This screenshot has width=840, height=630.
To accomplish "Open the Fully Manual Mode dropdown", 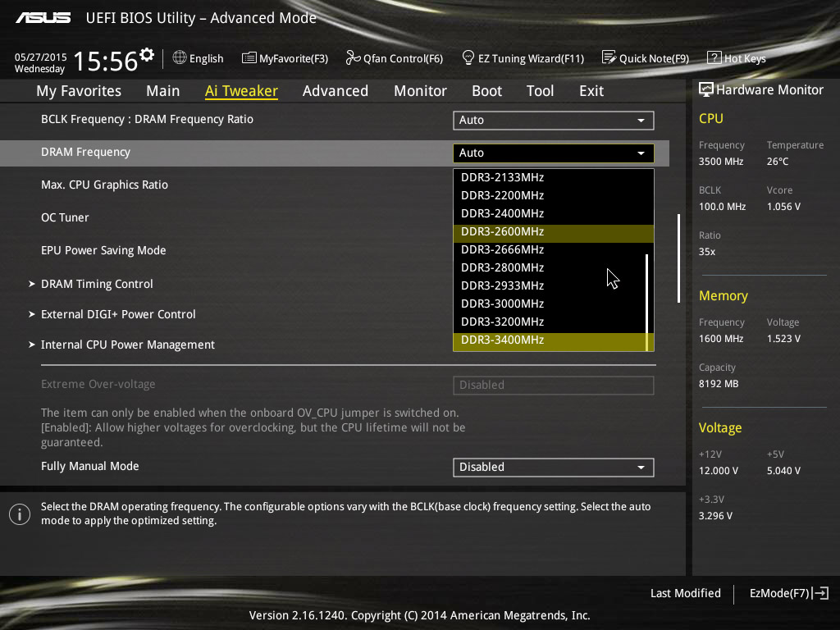I will pyautogui.click(x=554, y=467).
